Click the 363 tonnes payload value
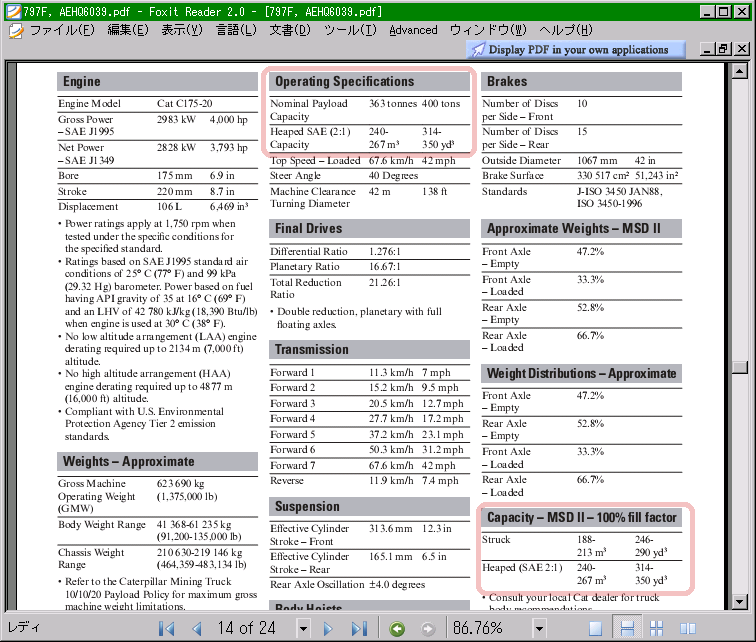 [392, 104]
